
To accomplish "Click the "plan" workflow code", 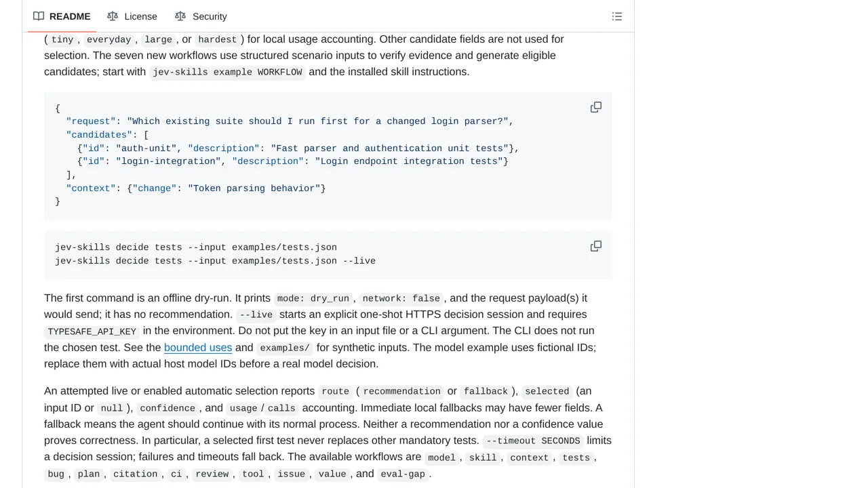I will pyautogui.click(x=89, y=474).
